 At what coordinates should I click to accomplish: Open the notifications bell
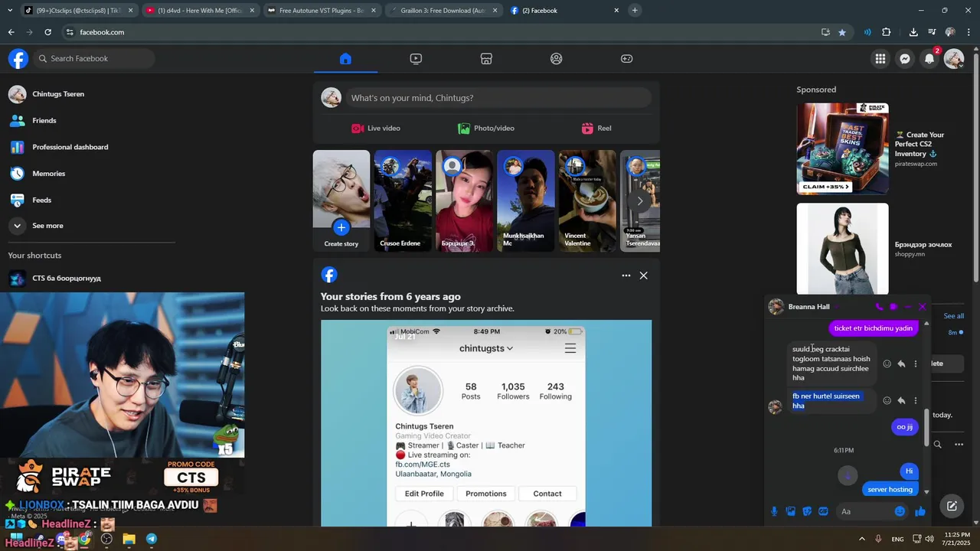(929, 59)
